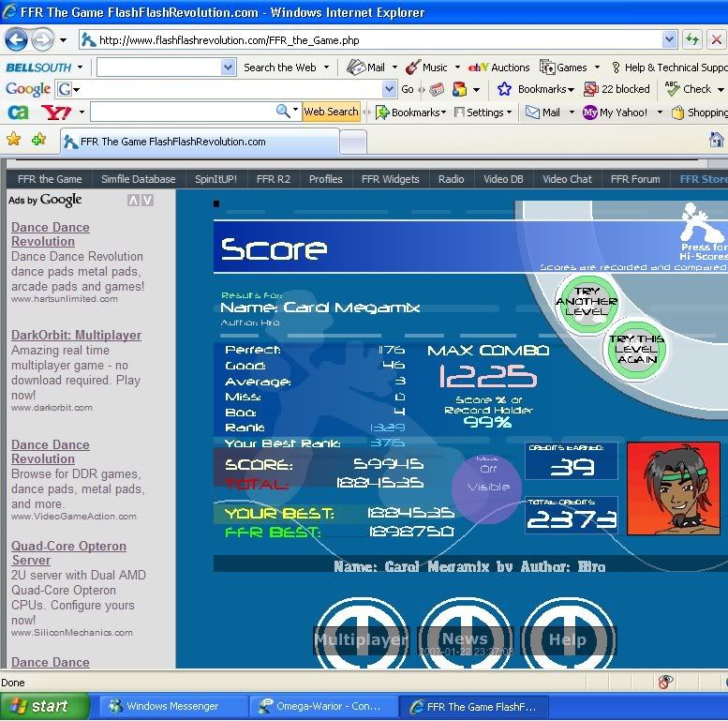The height and width of the screenshot is (721, 728).
Task: Open the toolbar Music guitar icon
Action: 412,68
